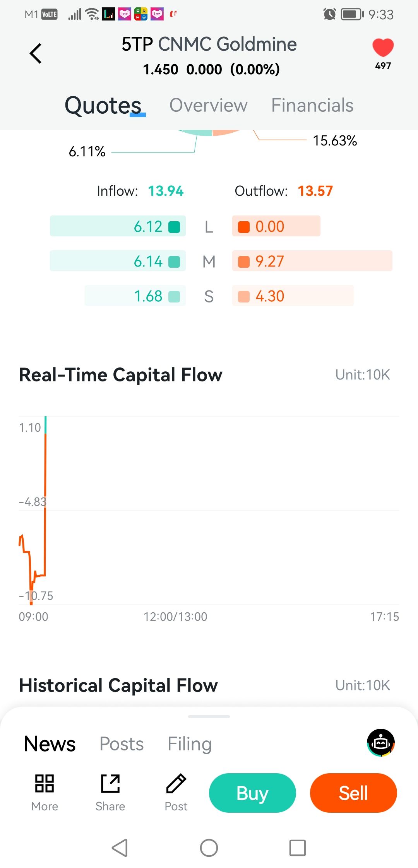The image size is (418, 868).
Task: Tap the orange Sell button
Action: click(x=353, y=793)
